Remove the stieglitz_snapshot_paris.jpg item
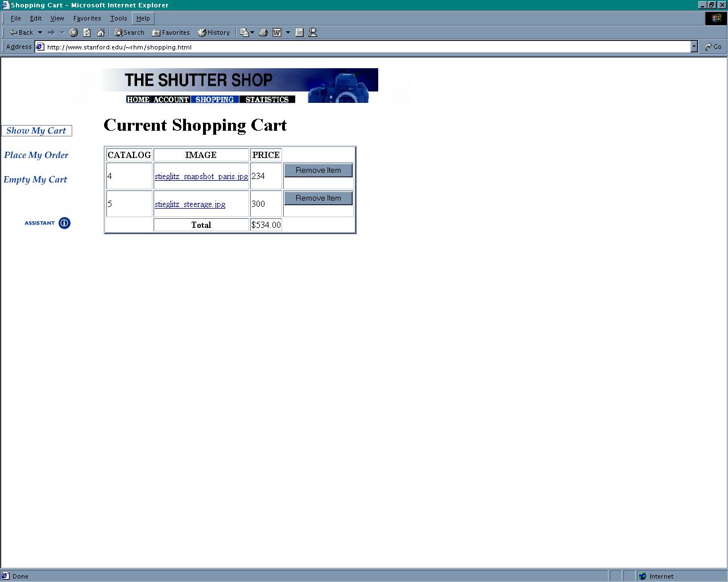 (318, 171)
